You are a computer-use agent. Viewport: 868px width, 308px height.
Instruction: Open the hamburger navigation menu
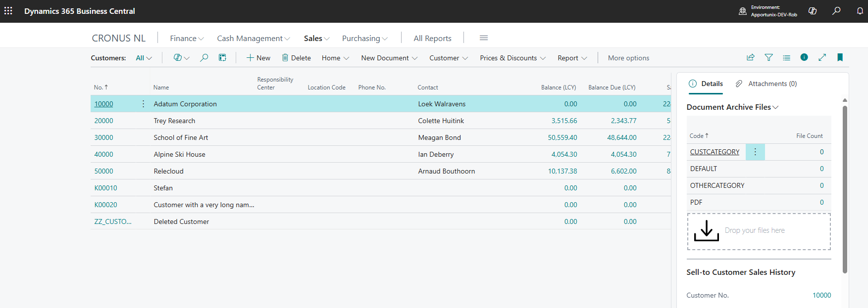tap(484, 38)
